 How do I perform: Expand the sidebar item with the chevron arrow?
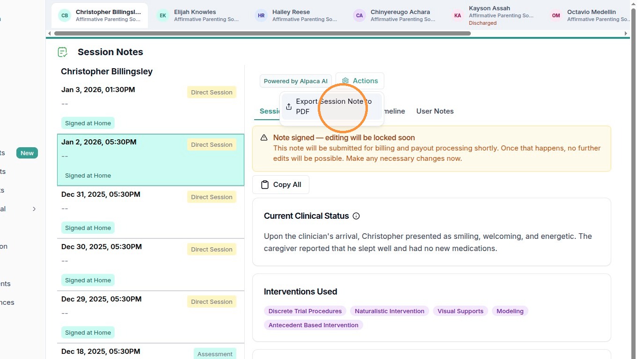point(34,209)
